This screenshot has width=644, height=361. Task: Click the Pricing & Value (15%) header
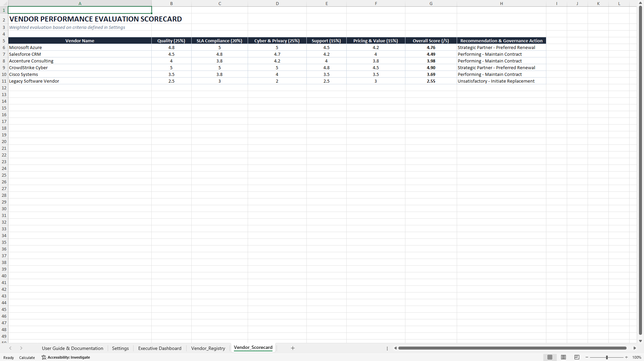[x=376, y=41]
